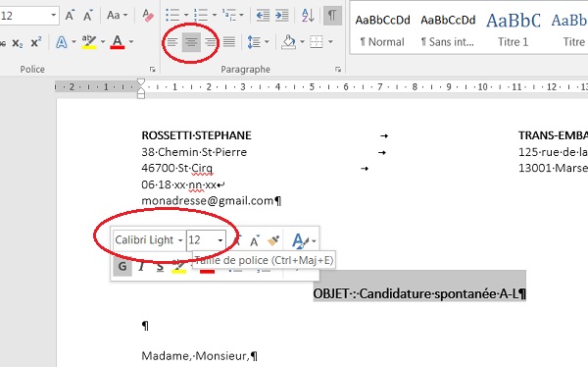The image size is (588, 367).
Task: Toggle bold G in mini toolbar
Action: 122,266
